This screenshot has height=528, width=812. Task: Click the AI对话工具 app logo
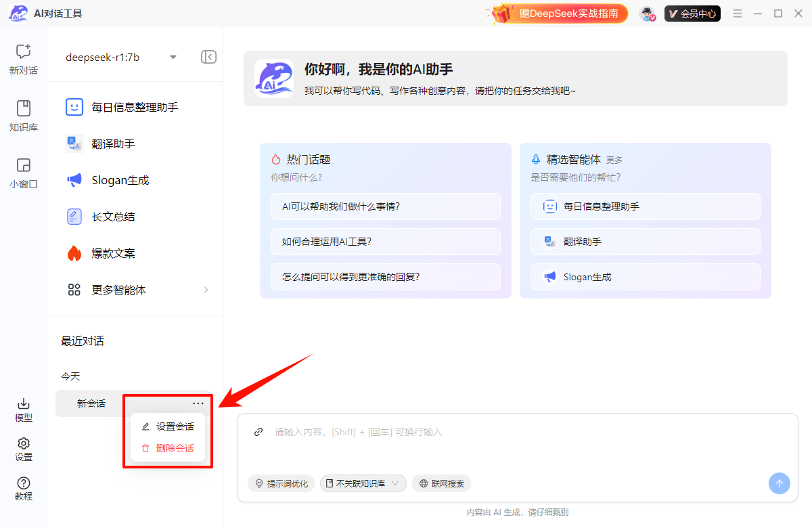click(18, 14)
